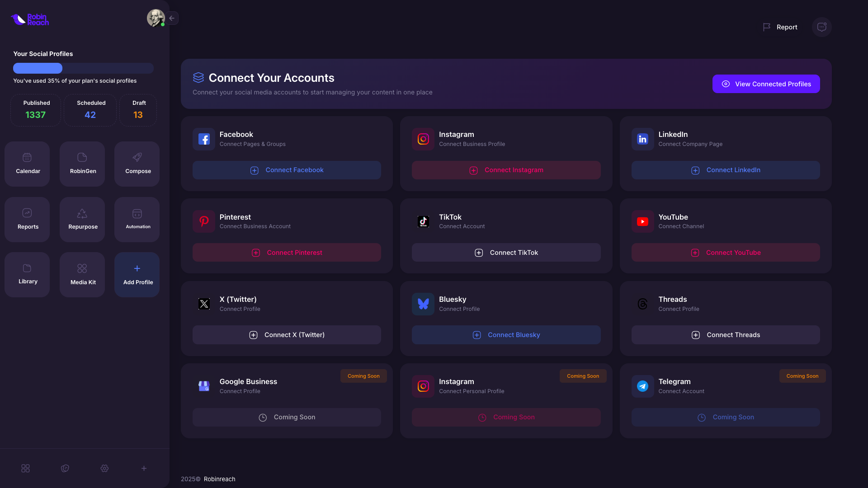Click the user avatar thumbnail
This screenshot has height=488, width=868.
[156, 18]
